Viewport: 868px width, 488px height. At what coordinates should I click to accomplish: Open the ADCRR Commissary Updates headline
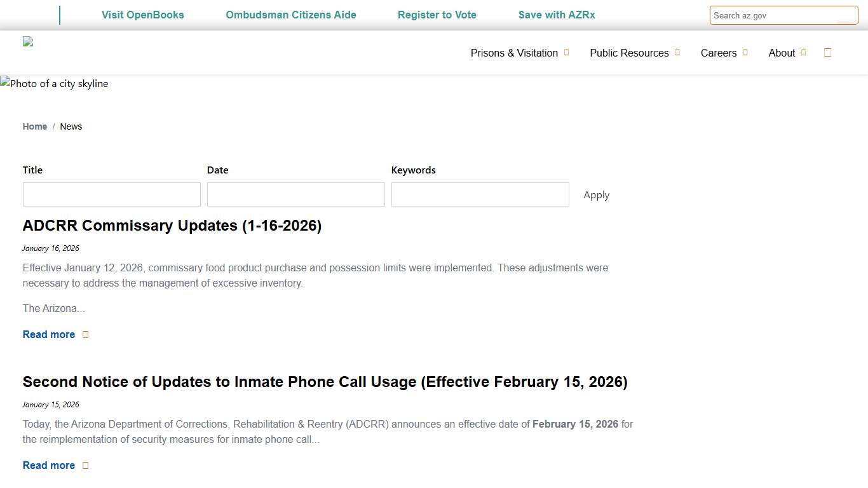pos(172,226)
